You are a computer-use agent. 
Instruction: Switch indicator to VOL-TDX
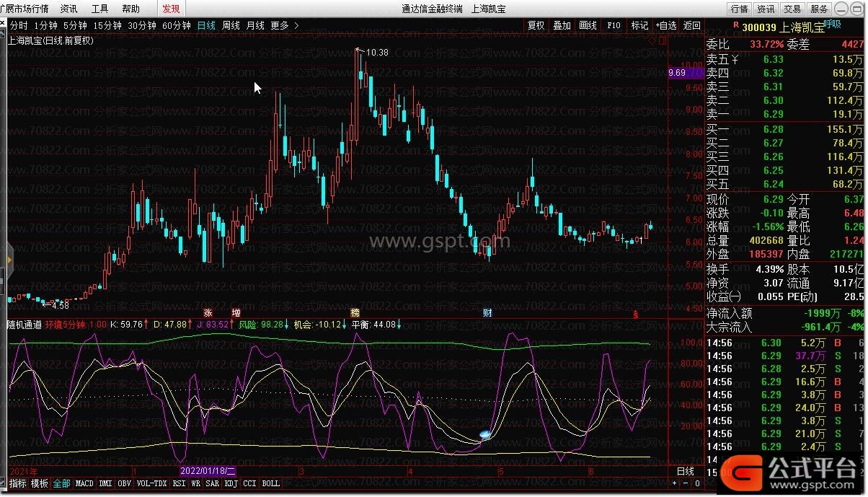(152, 483)
